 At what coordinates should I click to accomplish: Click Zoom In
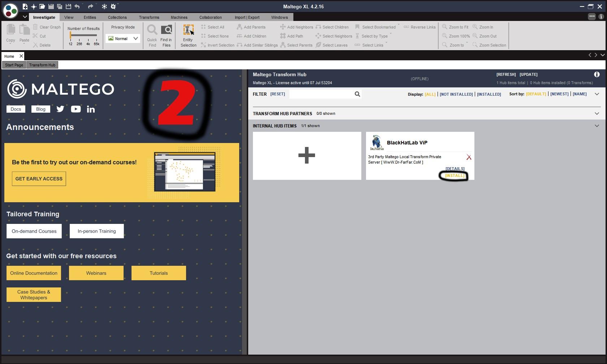483,27
